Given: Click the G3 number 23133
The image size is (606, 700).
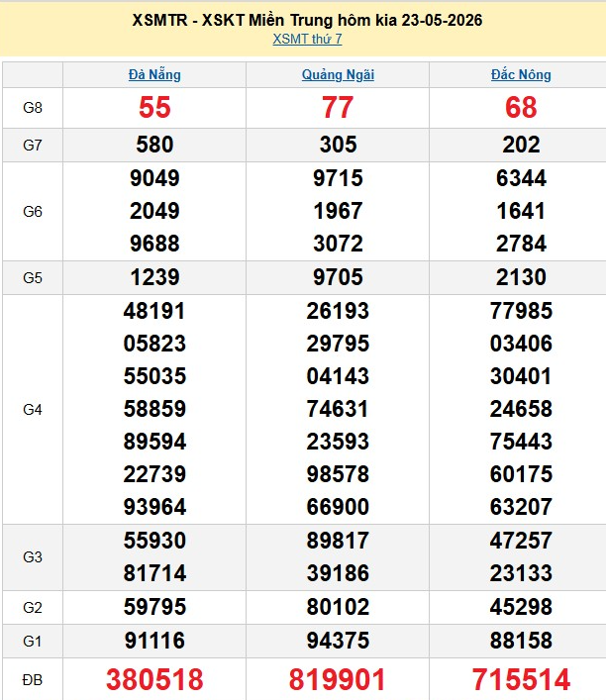Looking at the screenshot, I should 521,573.
